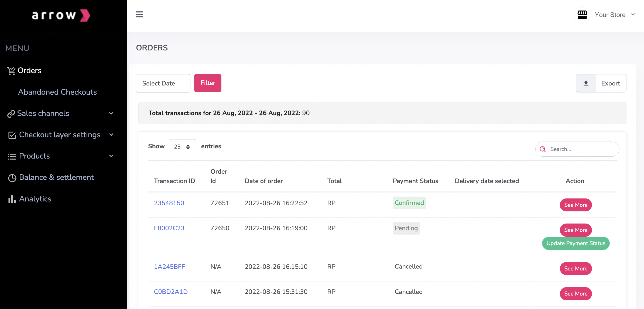Go to Balance & settlement page
Viewport: 644px width, 309px height.
pyautogui.click(x=56, y=177)
